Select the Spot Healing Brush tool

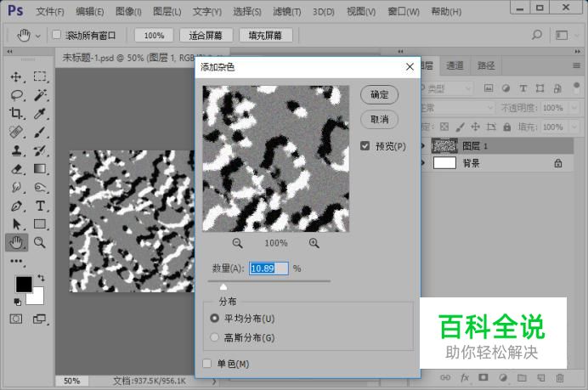point(16,132)
